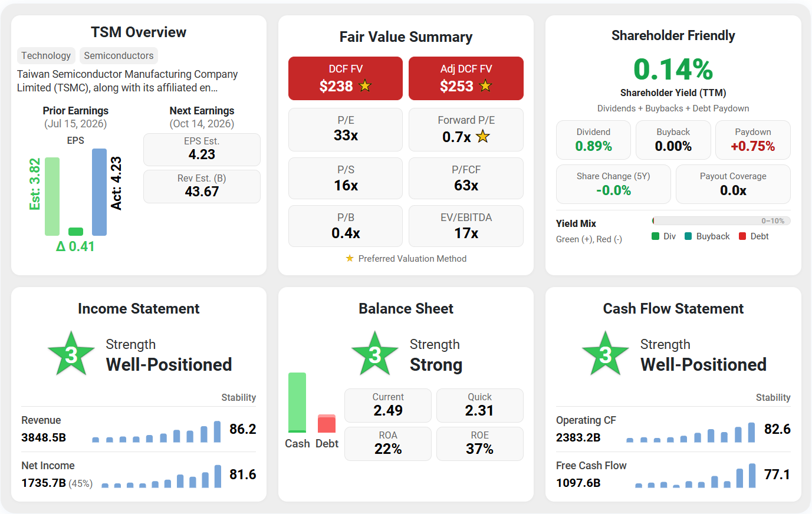
Task: Click the TSM Overview heading
Action: pos(139,32)
